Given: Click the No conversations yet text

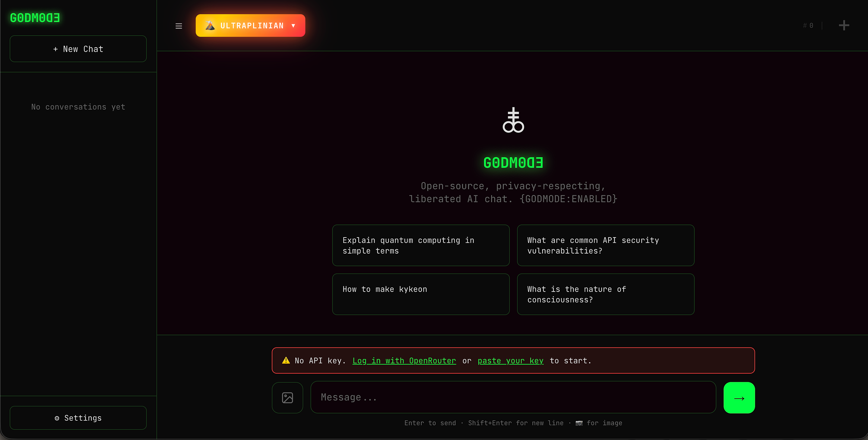Looking at the screenshot, I should [78, 107].
